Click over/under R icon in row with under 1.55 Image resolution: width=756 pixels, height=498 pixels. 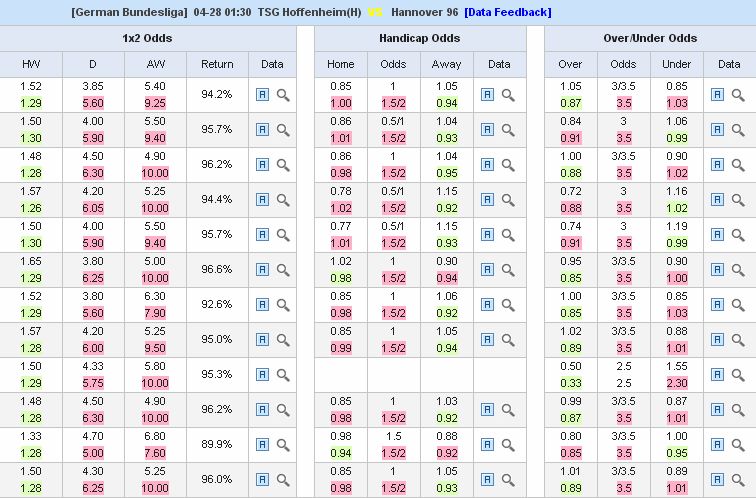point(716,375)
